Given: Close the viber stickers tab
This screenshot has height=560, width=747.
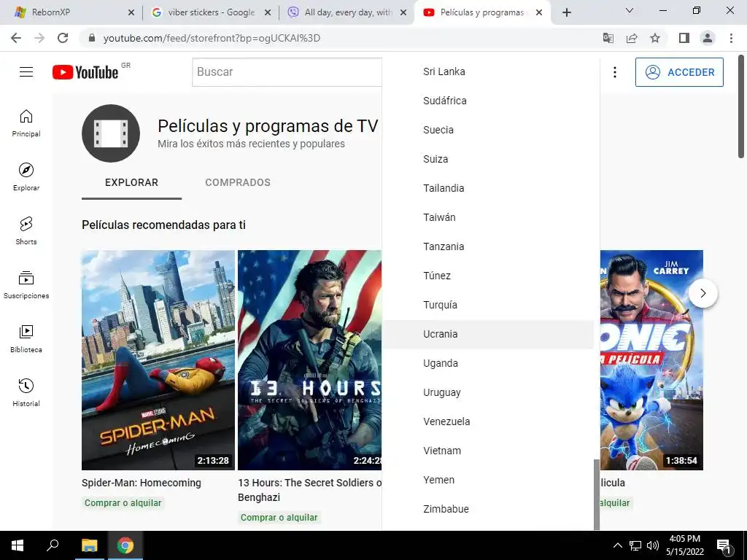Looking at the screenshot, I should (x=268, y=13).
